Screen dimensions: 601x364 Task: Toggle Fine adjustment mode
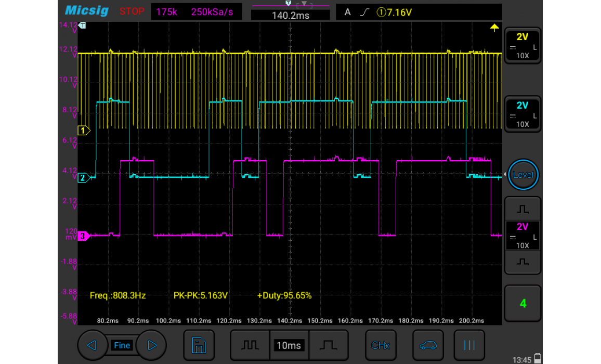pyautogui.click(x=122, y=345)
